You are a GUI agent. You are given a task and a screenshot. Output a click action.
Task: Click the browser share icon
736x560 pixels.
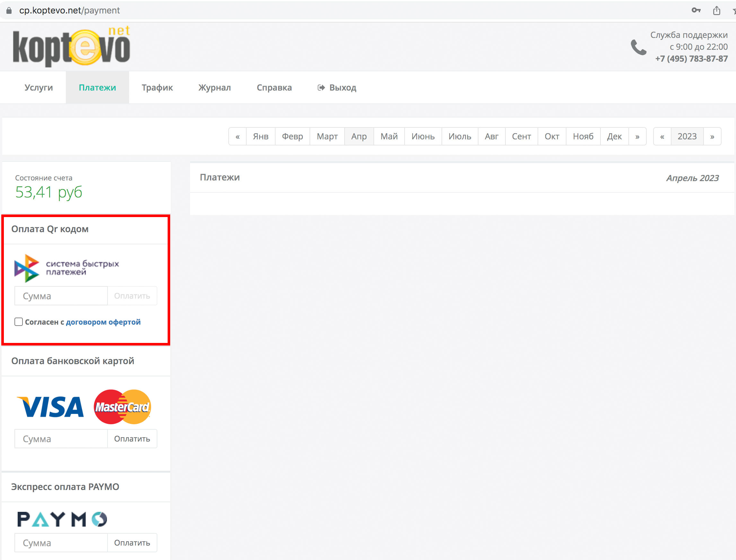[x=716, y=11]
